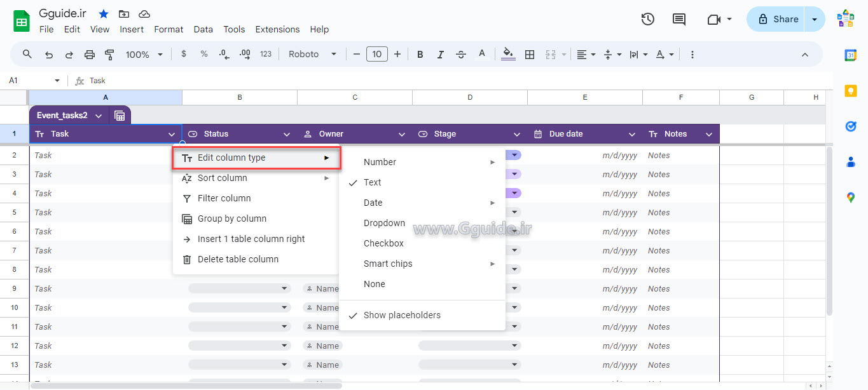This screenshot has width=868, height=390.
Task: Click the comment history icon
Action: (678, 19)
